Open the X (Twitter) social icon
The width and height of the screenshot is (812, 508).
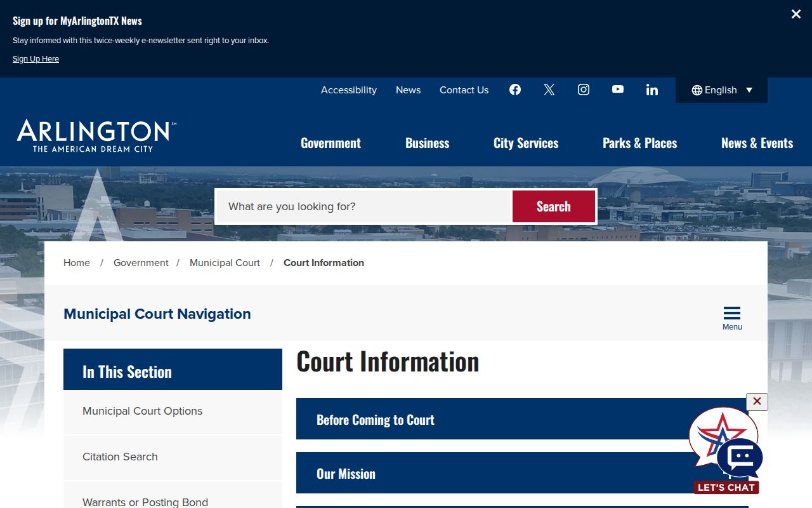[x=549, y=90]
